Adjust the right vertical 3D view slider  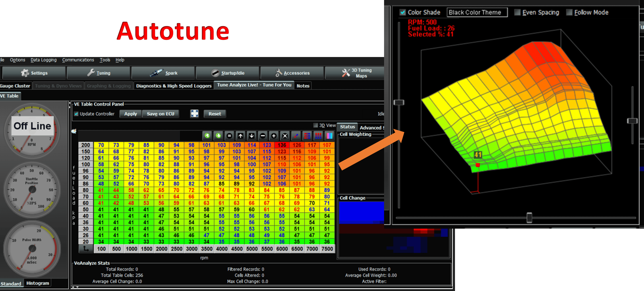point(632,121)
